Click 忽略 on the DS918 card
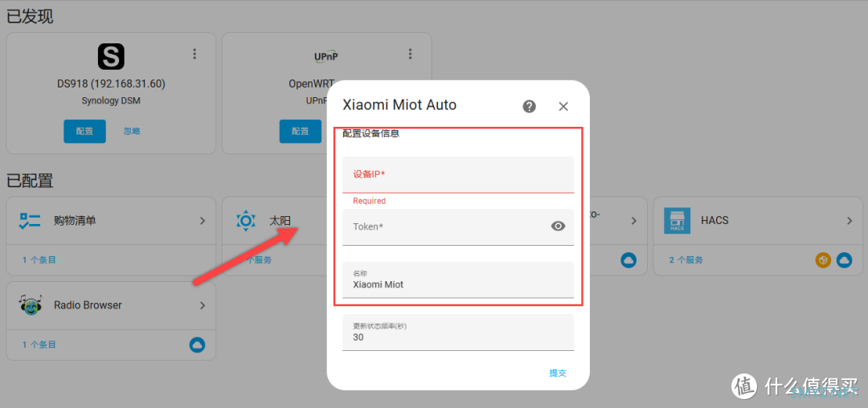Viewport: 868px width, 408px height. pos(132,131)
